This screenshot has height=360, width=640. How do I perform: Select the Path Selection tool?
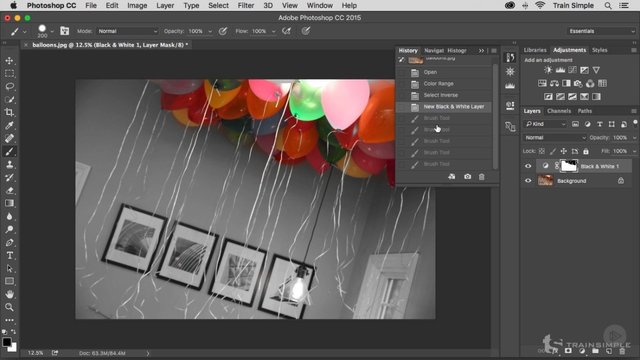pos(9,269)
